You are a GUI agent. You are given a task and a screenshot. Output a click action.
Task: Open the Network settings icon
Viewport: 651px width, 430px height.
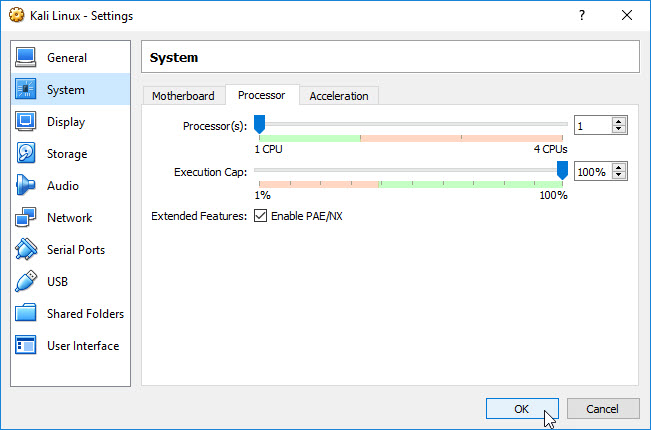click(26, 217)
